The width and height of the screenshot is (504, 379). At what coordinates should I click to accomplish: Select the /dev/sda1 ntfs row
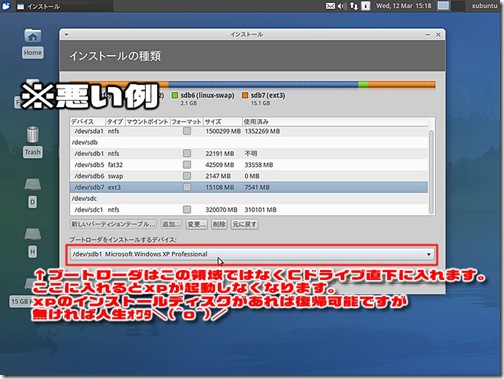249,131
